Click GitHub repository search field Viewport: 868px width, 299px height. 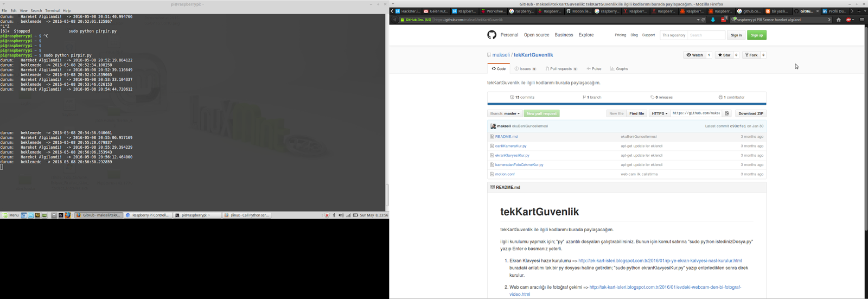click(x=706, y=35)
